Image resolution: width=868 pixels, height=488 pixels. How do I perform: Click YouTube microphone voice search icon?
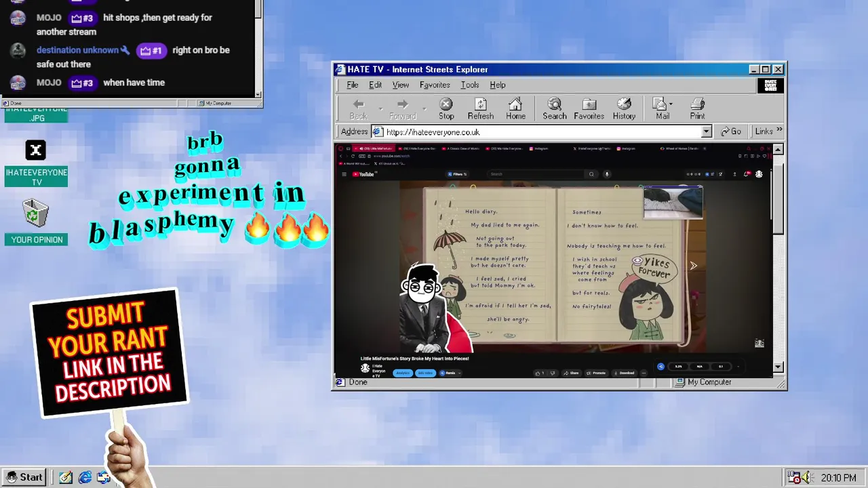point(607,174)
